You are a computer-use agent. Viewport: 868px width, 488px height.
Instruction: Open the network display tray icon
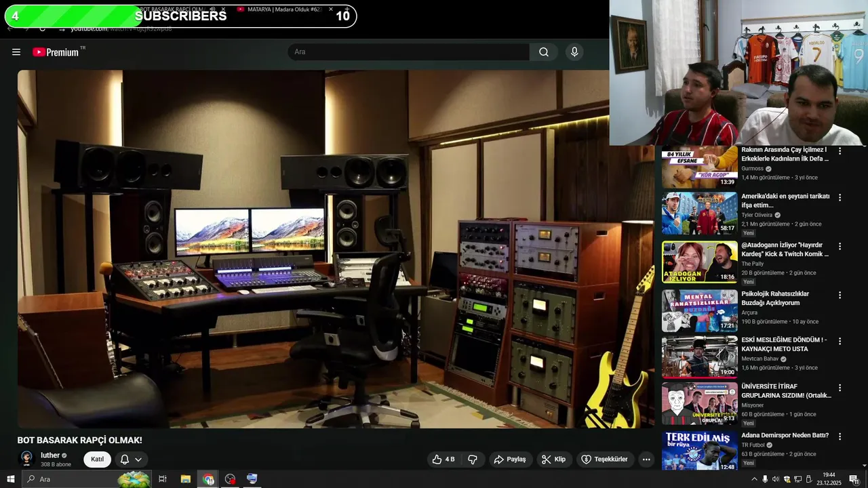797,479
